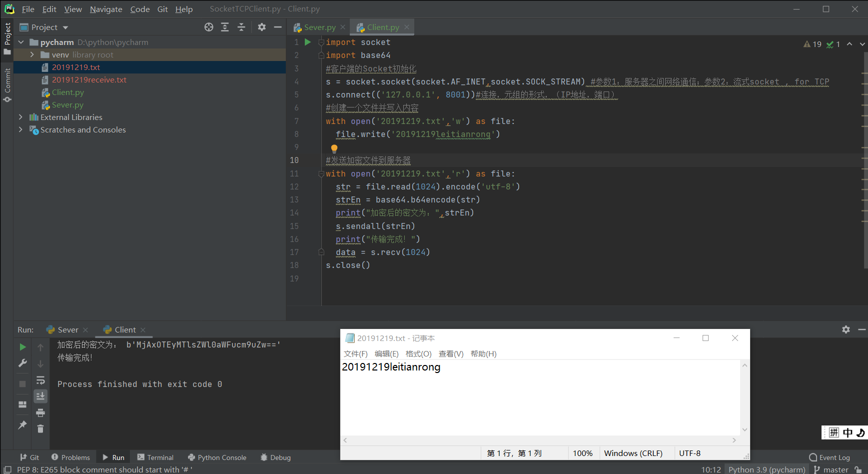Open the Terminal tool window

(x=155, y=457)
